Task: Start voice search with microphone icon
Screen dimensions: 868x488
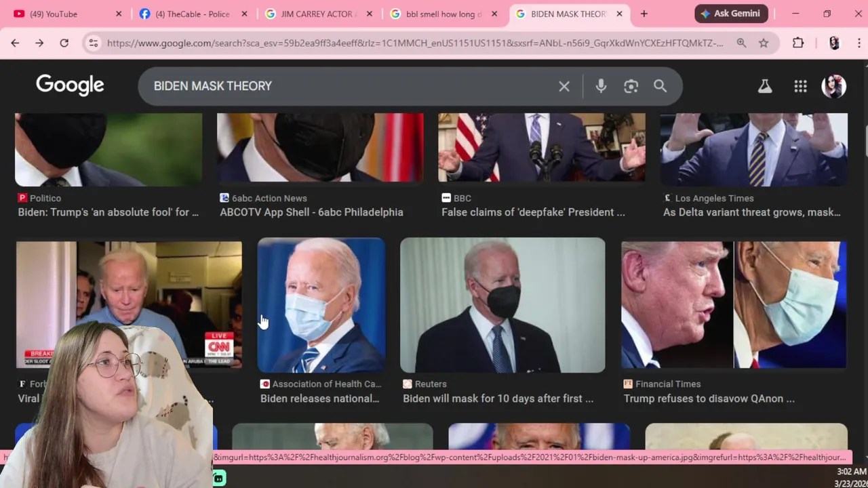Action: [601, 86]
